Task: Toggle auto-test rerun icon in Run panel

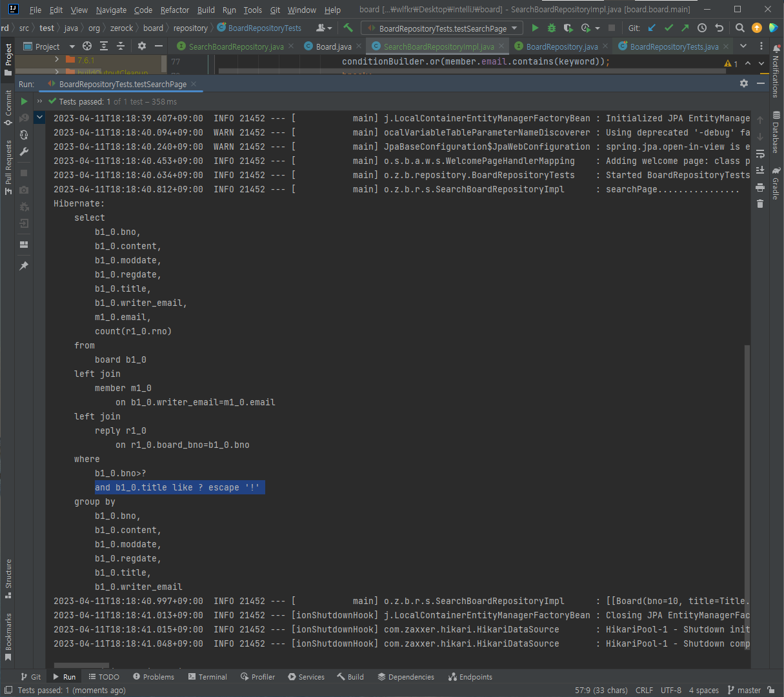Action: click(x=24, y=135)
